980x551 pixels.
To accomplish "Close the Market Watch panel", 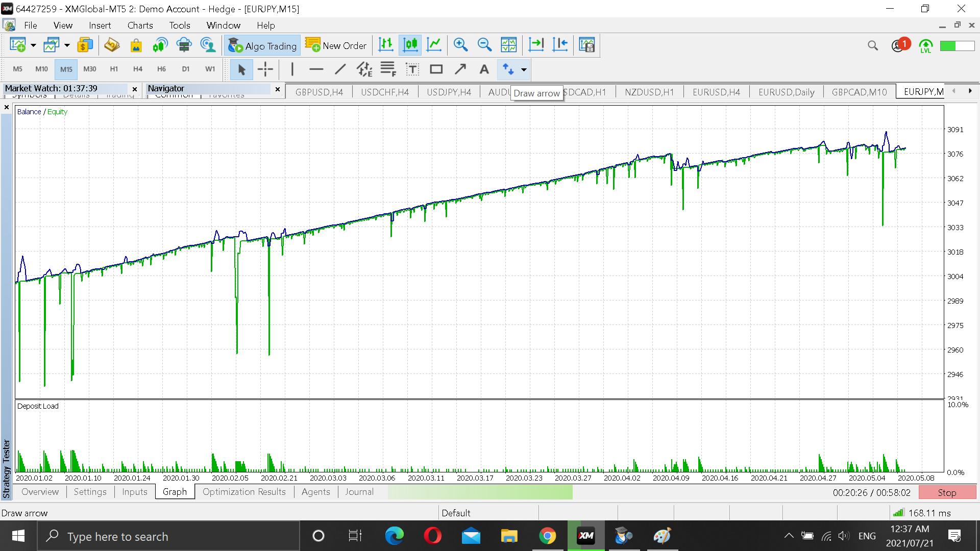I will pos(135,89).
